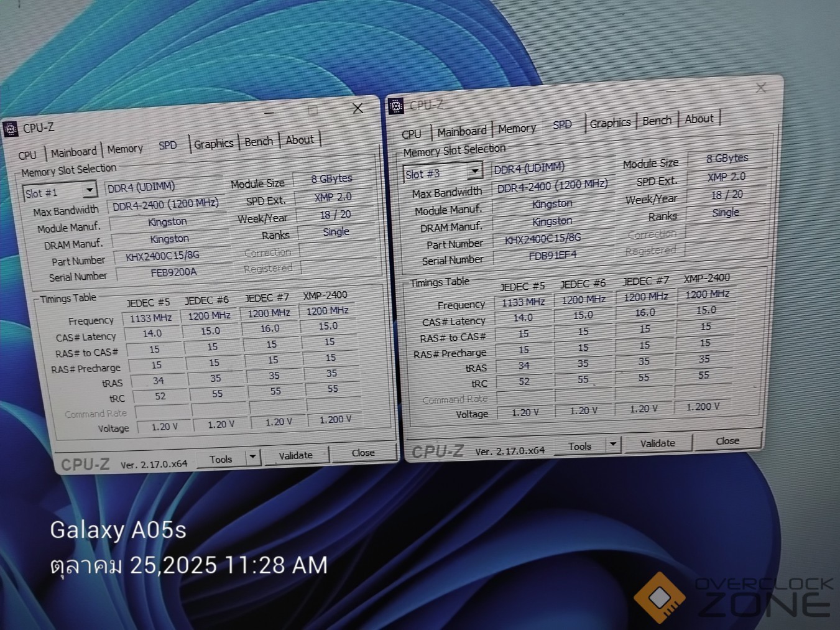Click Ver. 2.17.0.x64 text in the Slot #1 window
The height and width of the screenshot is (630, 840).
[x=154, y=464]
